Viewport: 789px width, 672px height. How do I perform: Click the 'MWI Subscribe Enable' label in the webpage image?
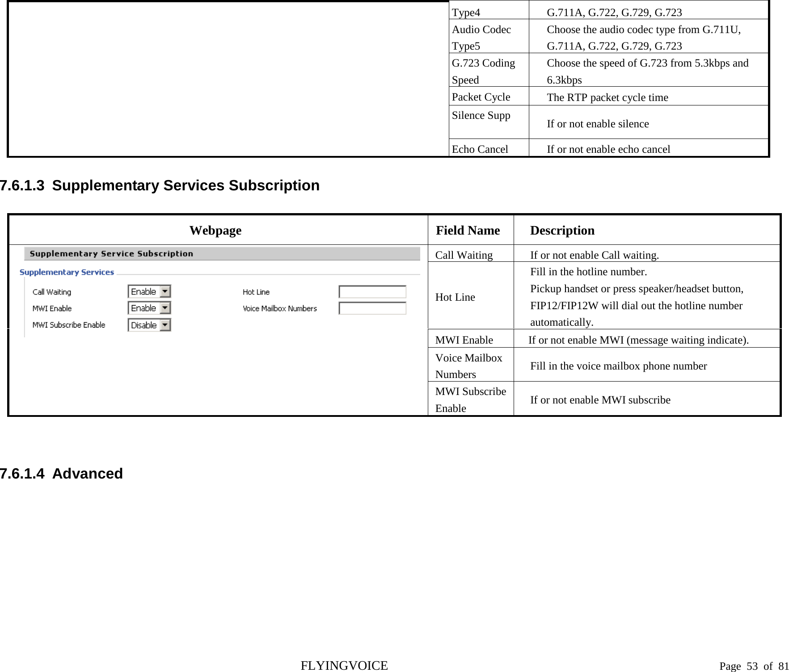click(x=69, y=325)
